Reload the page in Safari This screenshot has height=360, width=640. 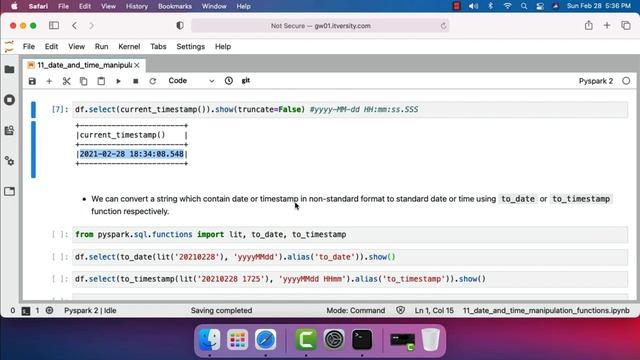pyautogui.click(x=443, y=26)
